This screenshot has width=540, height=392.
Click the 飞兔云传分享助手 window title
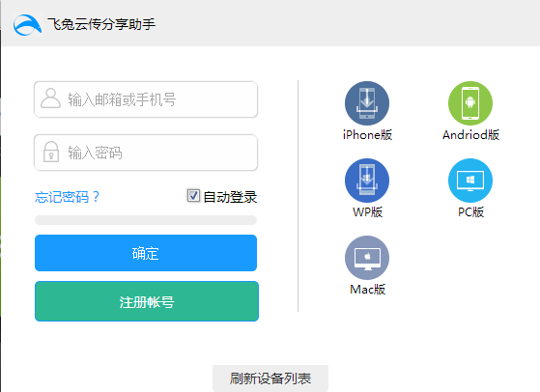[101, 24]
